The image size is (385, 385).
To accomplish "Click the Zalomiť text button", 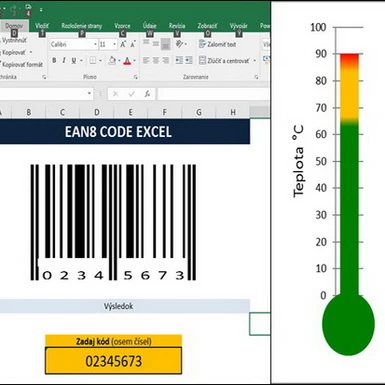I will [x=218, y=44].
